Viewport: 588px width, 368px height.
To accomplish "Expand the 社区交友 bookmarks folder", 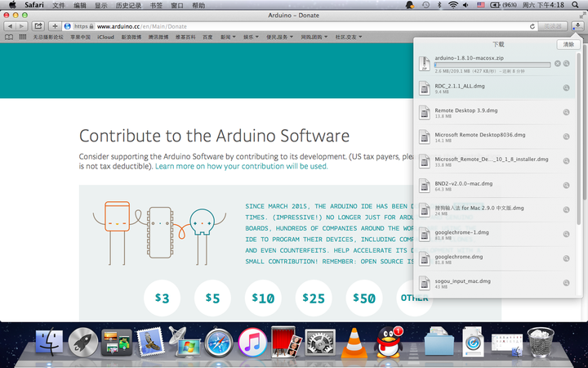I will pos(349,37).
